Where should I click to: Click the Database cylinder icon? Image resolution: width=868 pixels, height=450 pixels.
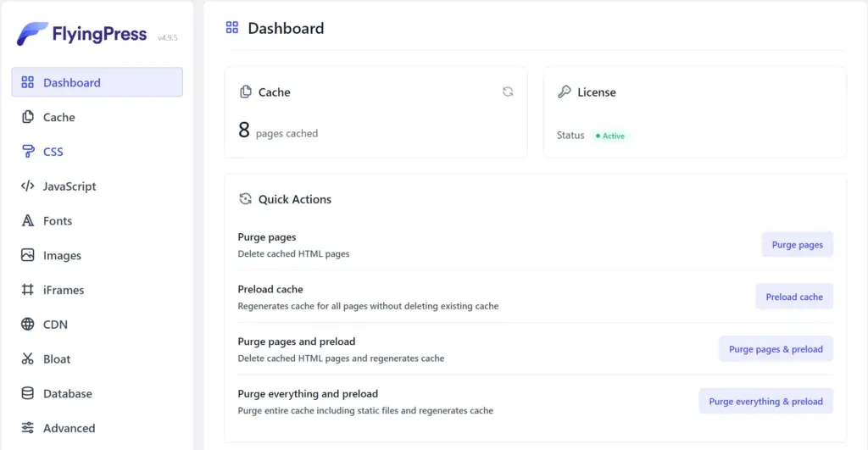28,393
